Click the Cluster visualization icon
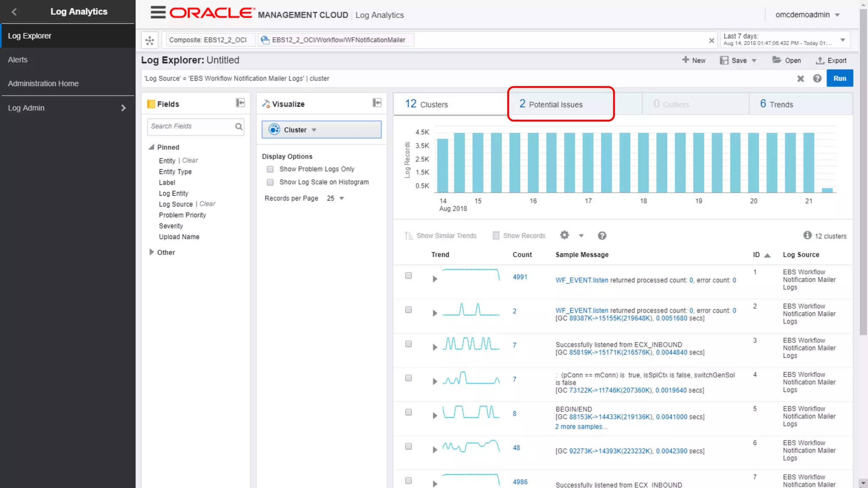The image size is (868, 488). (274, 130)
